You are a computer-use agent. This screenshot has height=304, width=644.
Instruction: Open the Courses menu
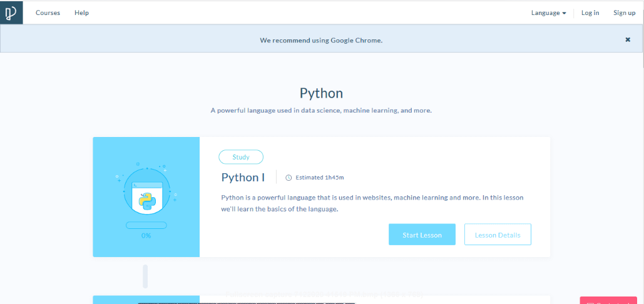click(x=48, y=13)
